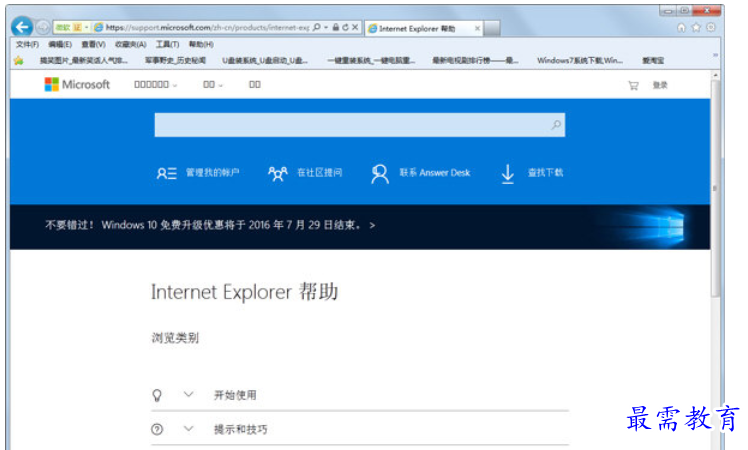Click the third Microsoft nav item
The width and height of the screenshot is (748, 450).
coord(255,84)
